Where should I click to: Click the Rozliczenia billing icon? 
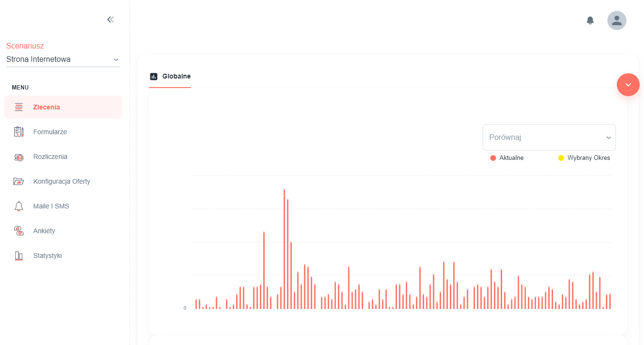coord(19,157)
